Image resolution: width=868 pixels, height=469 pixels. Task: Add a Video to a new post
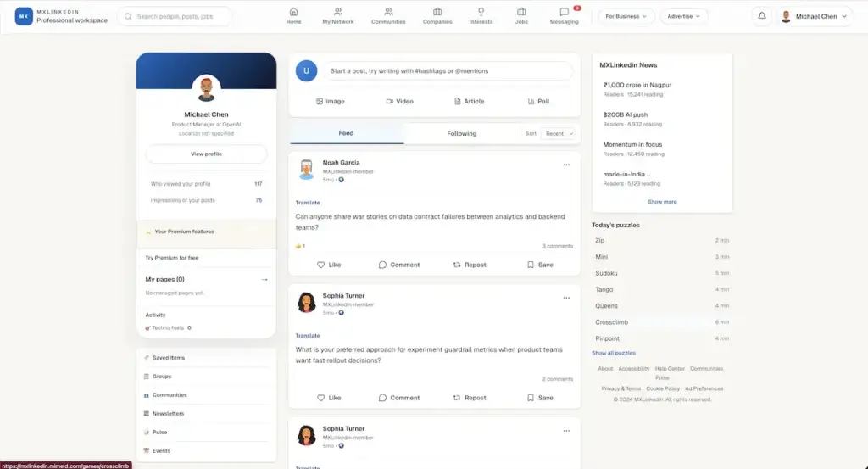click(400, 101)
